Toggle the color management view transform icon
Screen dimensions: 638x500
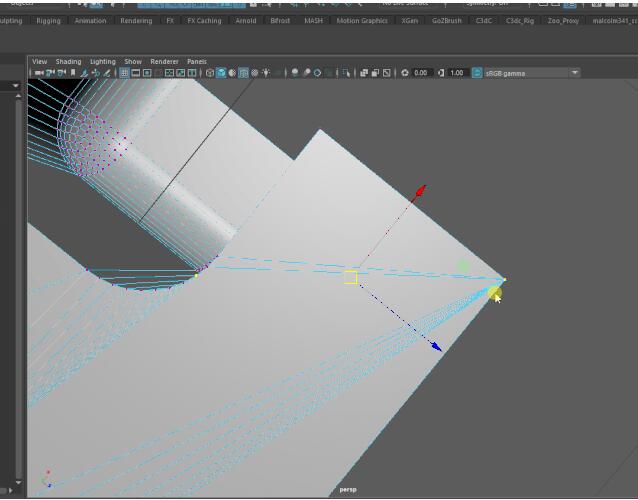pos(476,73)
